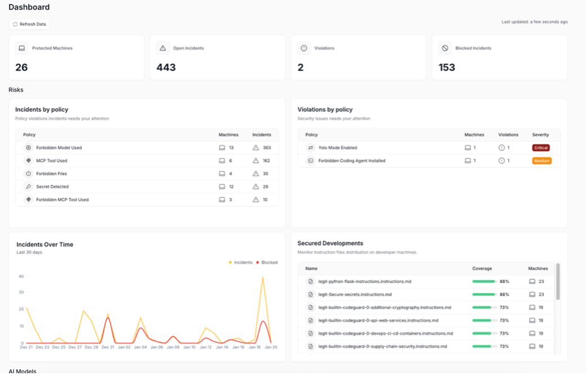588x376 pixels.
Task: Sort by Coverage column header
Action: click(482, 269)
